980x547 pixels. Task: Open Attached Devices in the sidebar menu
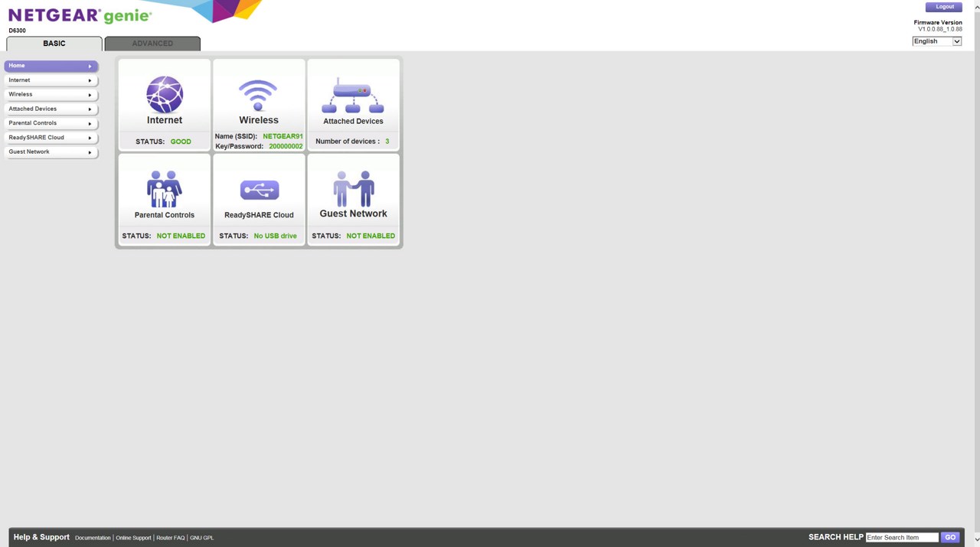tap(51, 109)
